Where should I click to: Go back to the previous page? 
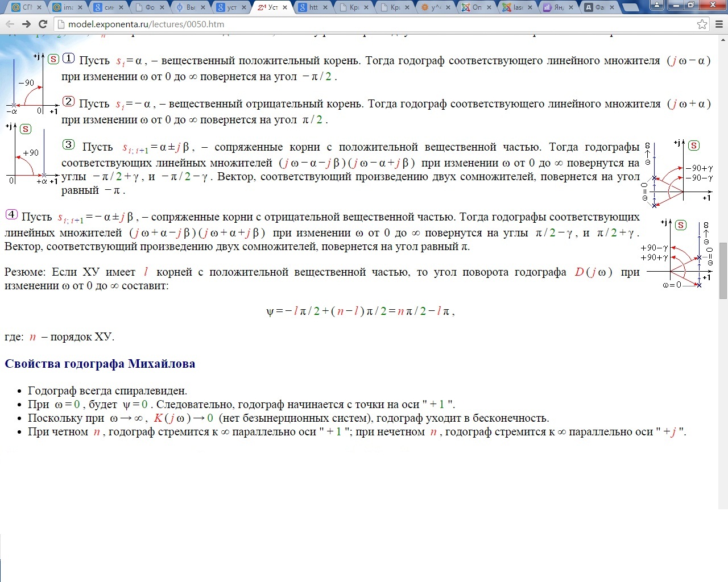point(10,24)
